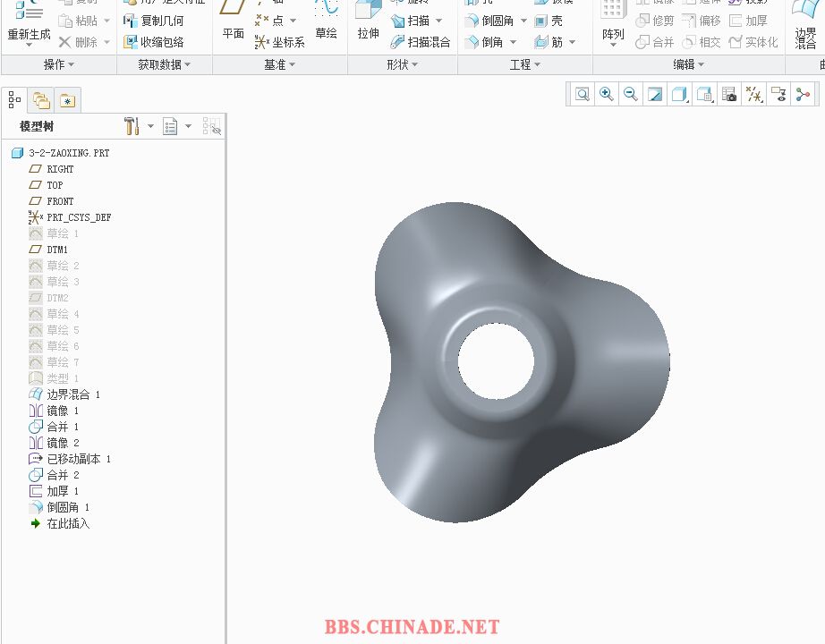Select the 拉伸 (Extrude) tool
825x644 pixels.
(368, 21)
